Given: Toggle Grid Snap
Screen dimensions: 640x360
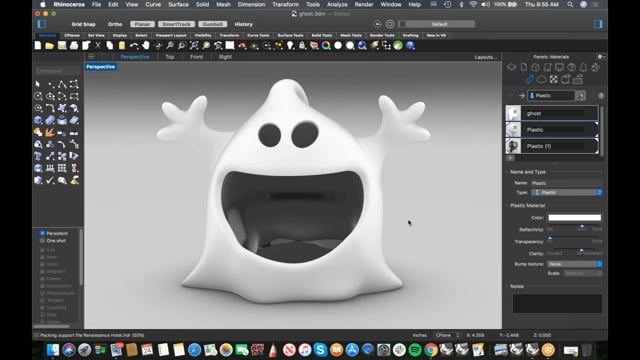Looking at the screenshot, I should tap(83, 24).
